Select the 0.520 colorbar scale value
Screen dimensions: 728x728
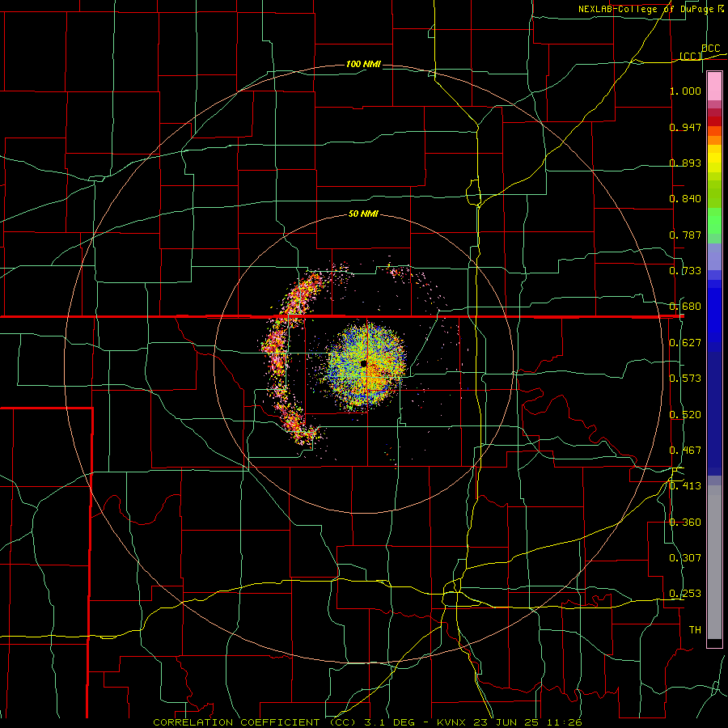tap(685, 415)
